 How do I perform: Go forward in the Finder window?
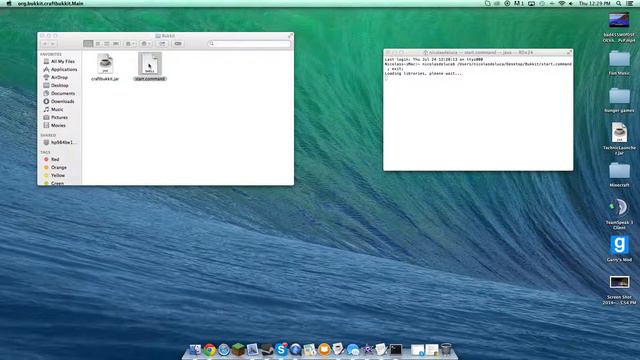(53, 44)
